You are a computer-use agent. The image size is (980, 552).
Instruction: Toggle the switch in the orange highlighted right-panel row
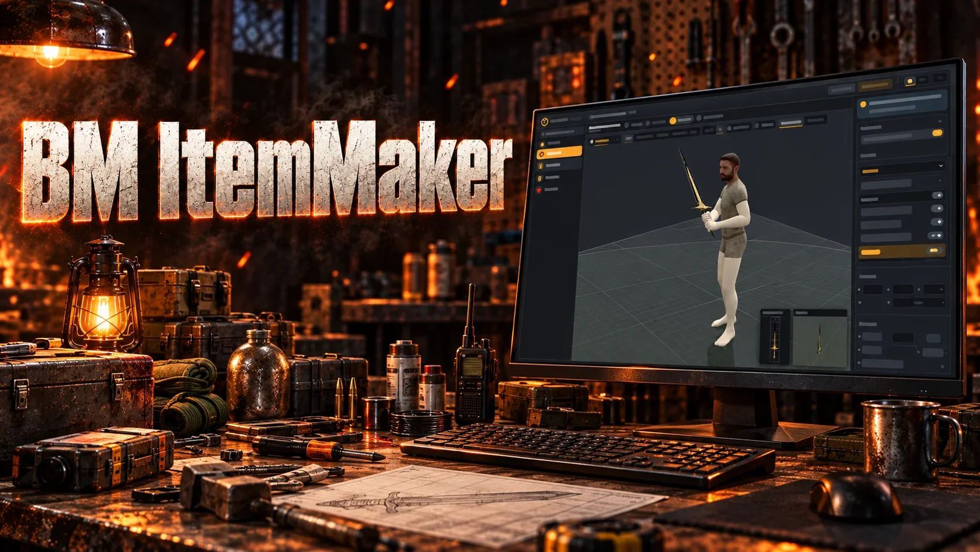[x=934, y=250]
